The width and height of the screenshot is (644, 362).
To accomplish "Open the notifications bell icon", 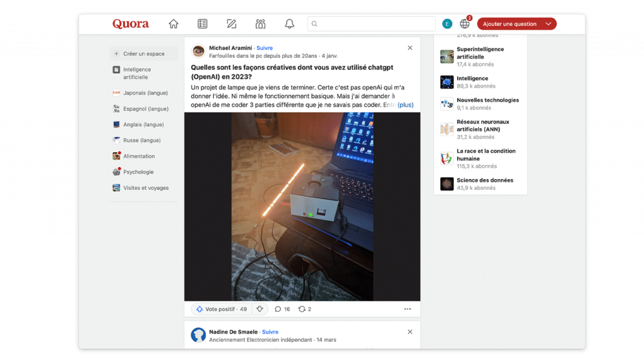I will (289, 24).
